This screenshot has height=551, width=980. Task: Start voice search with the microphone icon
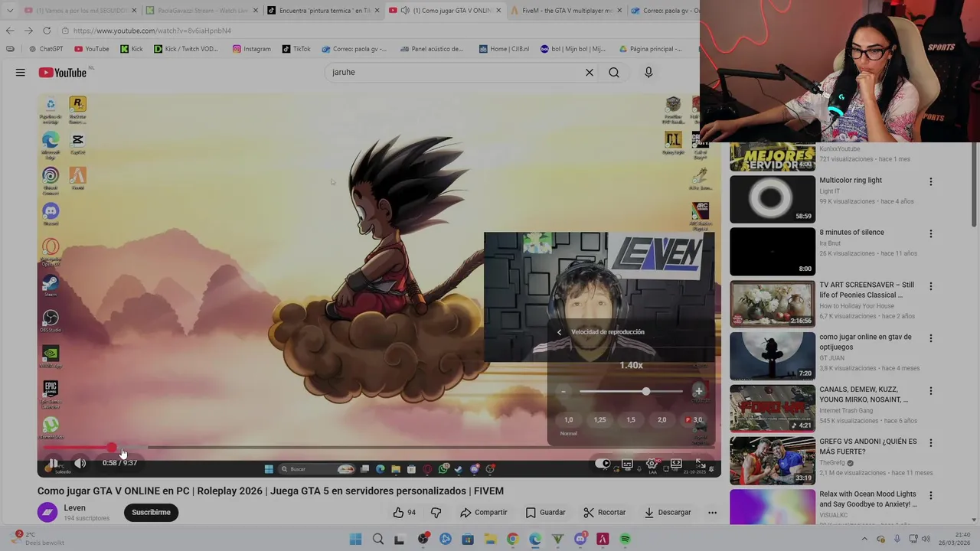point(648,73)
